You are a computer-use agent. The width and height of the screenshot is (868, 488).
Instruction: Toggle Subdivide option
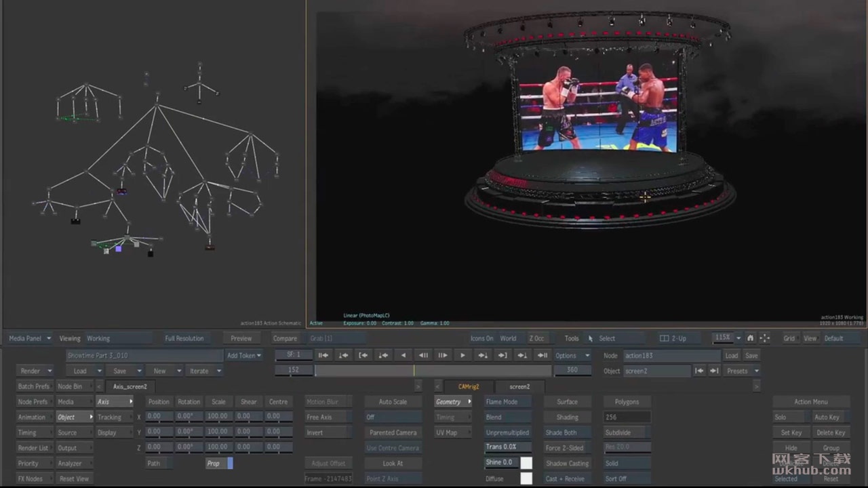coord(627,432)
